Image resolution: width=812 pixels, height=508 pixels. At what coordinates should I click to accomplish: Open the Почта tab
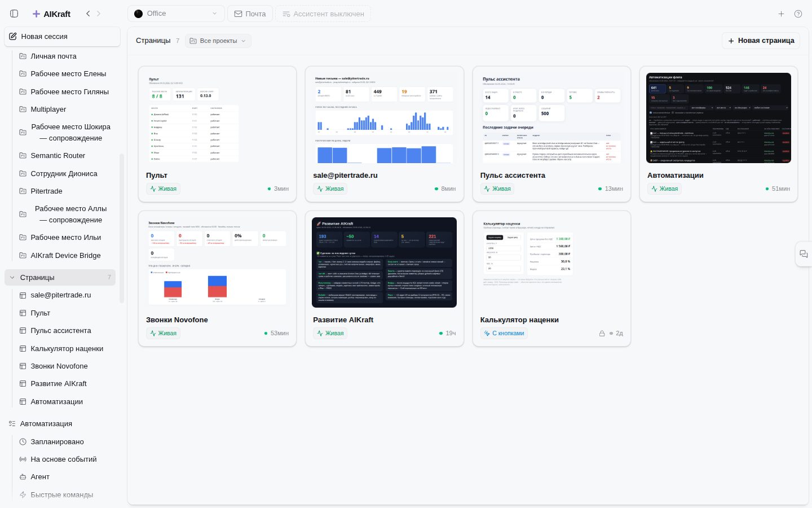pyautogui.click(x=250, y=14)
